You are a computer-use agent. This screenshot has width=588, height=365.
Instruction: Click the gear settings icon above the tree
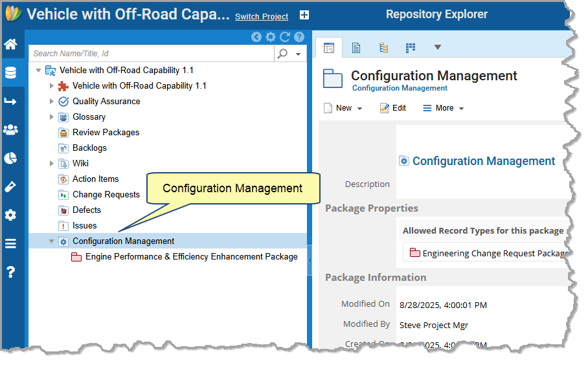click(x=271, y=38)
